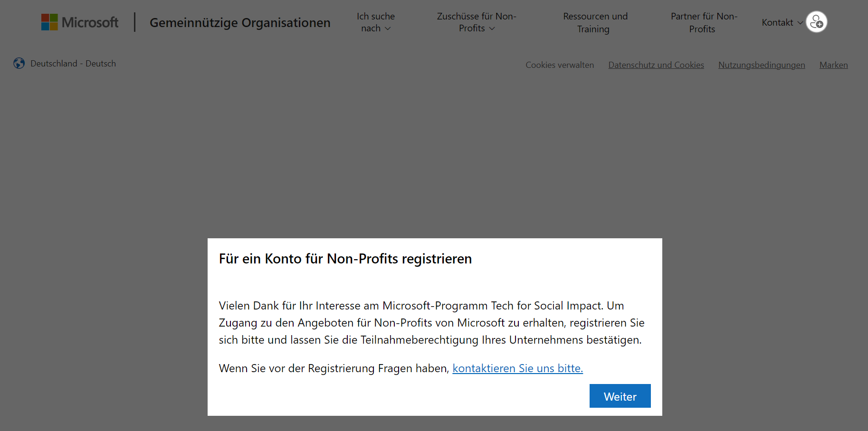The height and width of the screenshot is (431, 868).
Task: Open 'Partner für Non-Profits' menu item
Action: click(704, 22)
